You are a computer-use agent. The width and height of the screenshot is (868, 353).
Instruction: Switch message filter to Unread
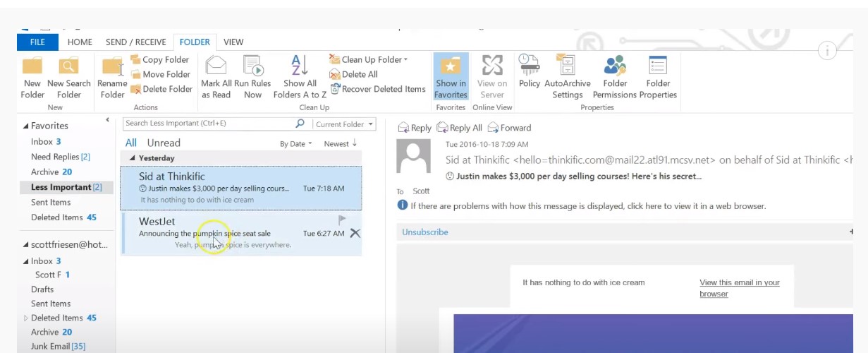click(164, 143)
